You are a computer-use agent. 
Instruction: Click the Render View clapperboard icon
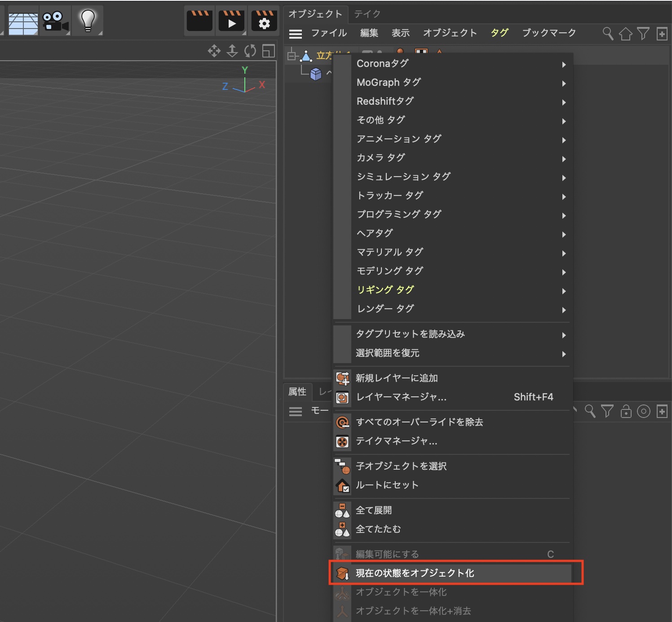[x=199, y=21]
